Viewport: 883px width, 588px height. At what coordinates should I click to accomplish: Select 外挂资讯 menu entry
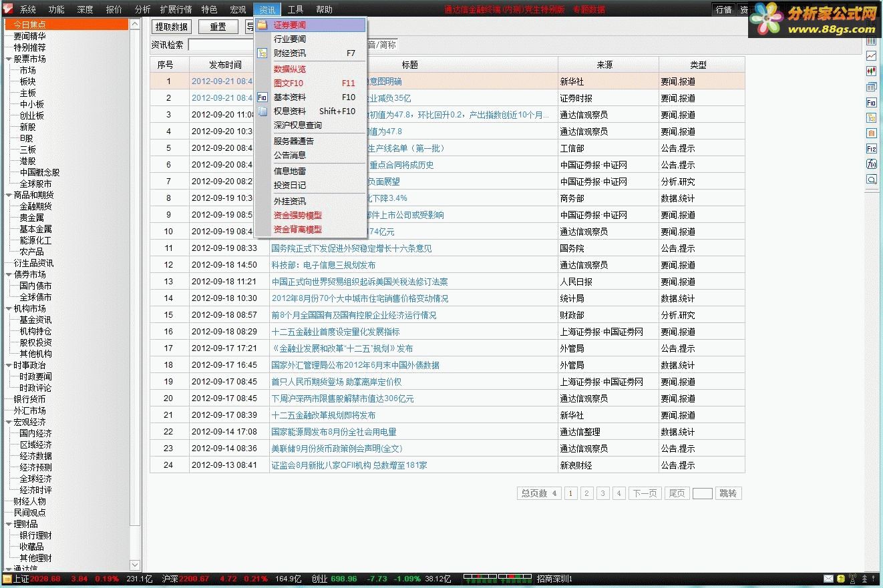click(x=310, y=202)
